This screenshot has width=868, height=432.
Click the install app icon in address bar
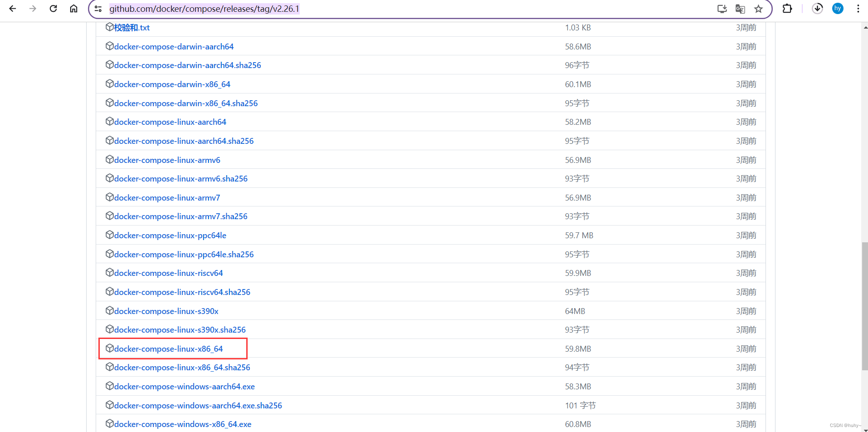pyautogui.click(x=722, y=9)
